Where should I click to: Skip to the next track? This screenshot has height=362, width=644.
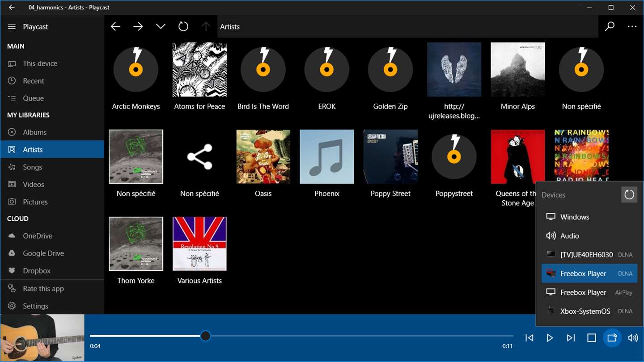571,338
